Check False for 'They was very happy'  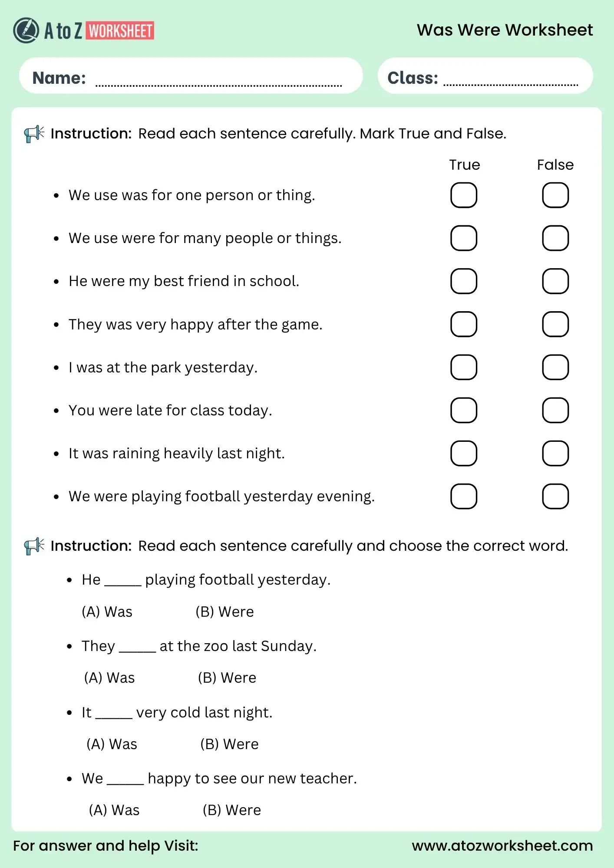pos(555,324)
